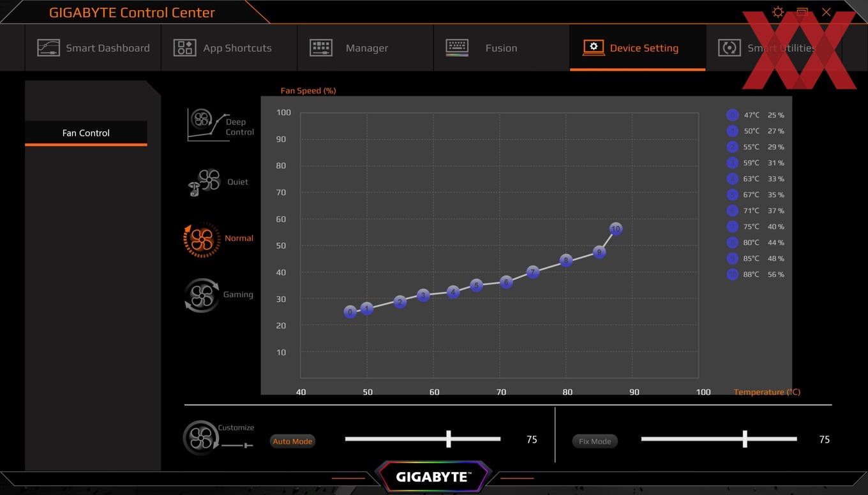
Task: Click fan curve point 7
Action: tap(533, 272)
